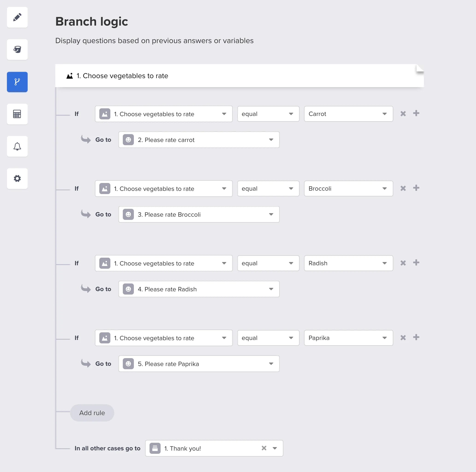
Task: Clear the Thank you! fallback selection
Action: point(264,448)
